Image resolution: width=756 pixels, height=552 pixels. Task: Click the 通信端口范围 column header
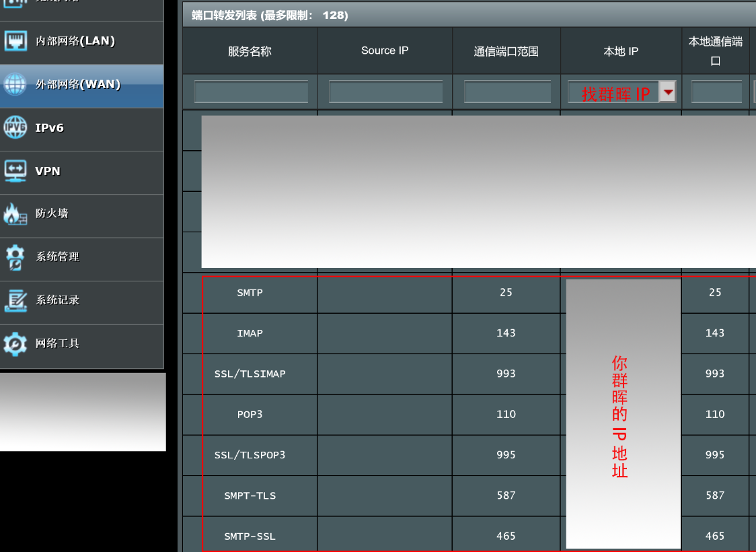coord(506,50)
